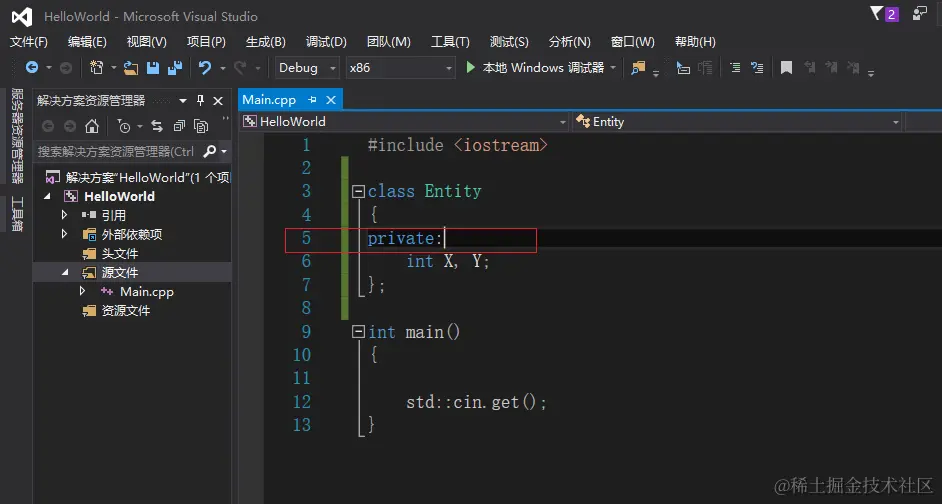Screen dimensions: 942x504
Task: Click the Clear bookmarks icon
Action: [x=853, y=68]
